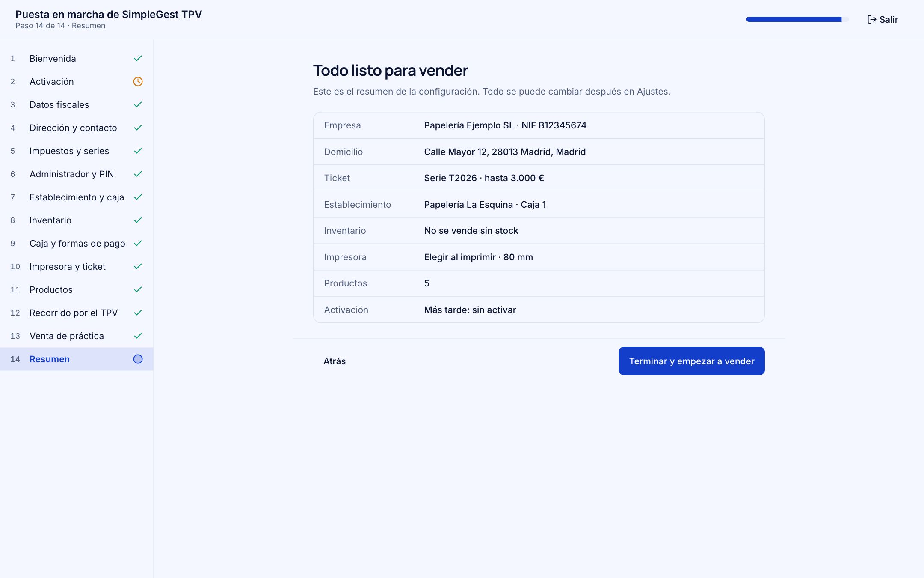Screen dimensions: 924x578
Task: Click the exit icon in the Salir button
Action: tap(871, 19)
